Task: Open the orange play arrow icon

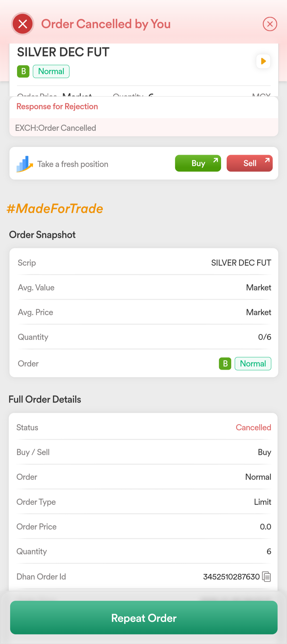Action: 263,61
